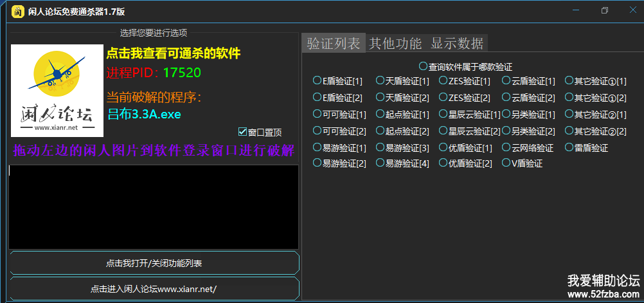Click the program name 吕布3.3A.exe
Screen dimensions: 644x303
pyautogui.click(x=144, y=114)
